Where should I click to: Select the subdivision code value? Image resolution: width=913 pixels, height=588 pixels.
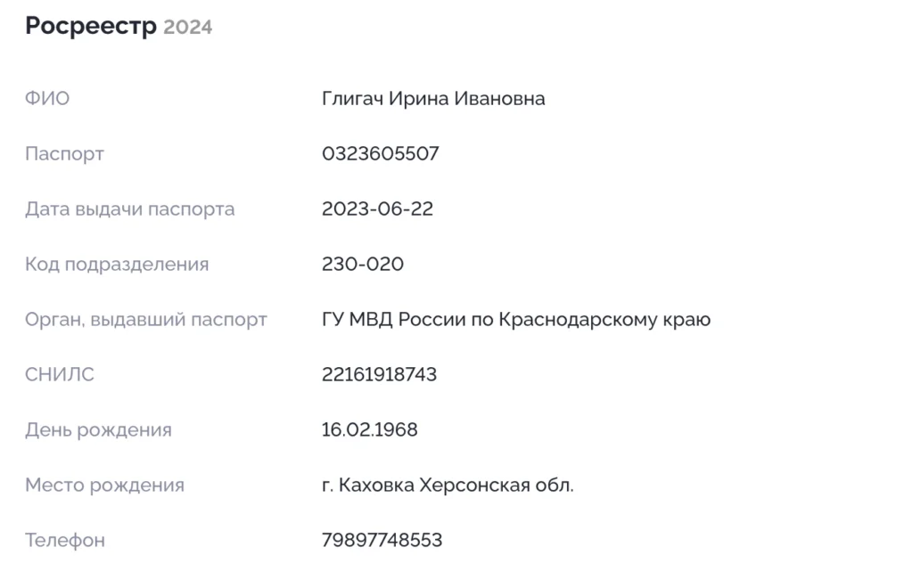tap(363, 264)
